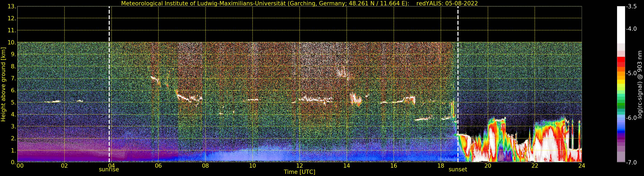Click the white dashed sunrise marker line
This screenshot has width=644, height=176.
[x=109, y=84]
